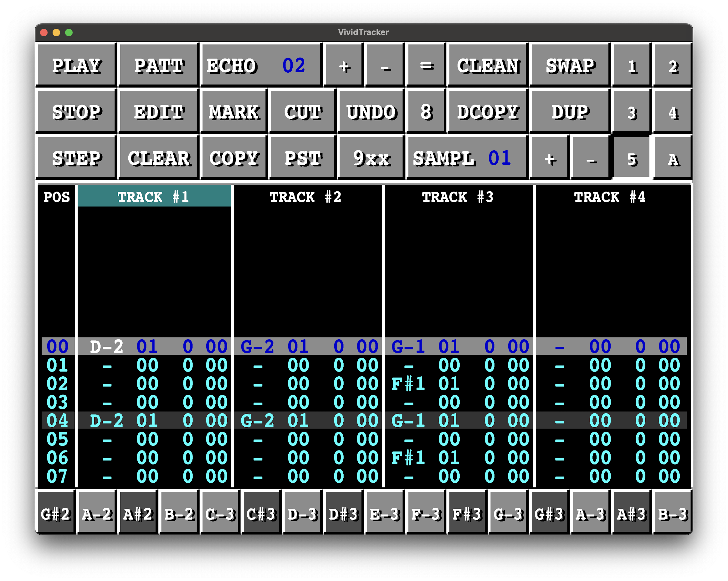Decrease ECHO value with minus

[x=385, y=65]
